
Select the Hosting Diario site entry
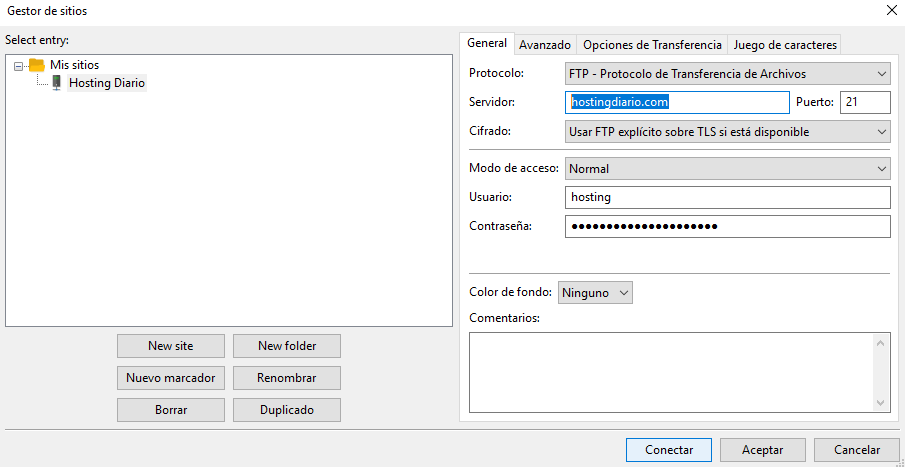click(x=107, y=83)
